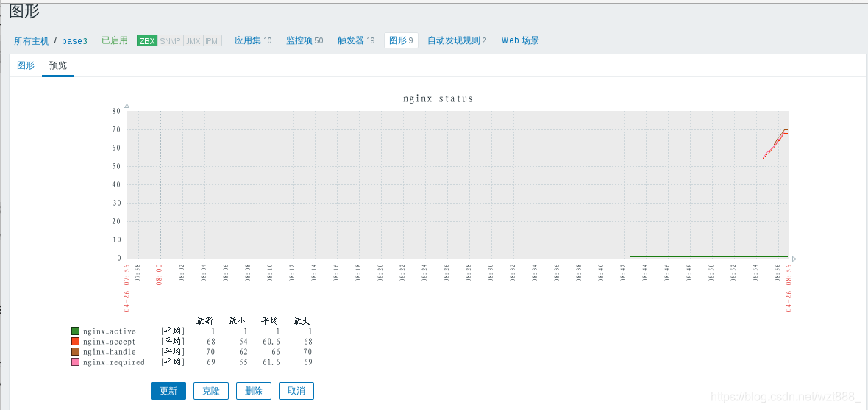Screen dimensions: 868x410
Task: Open the base3 host link
Action: [75, 41]
